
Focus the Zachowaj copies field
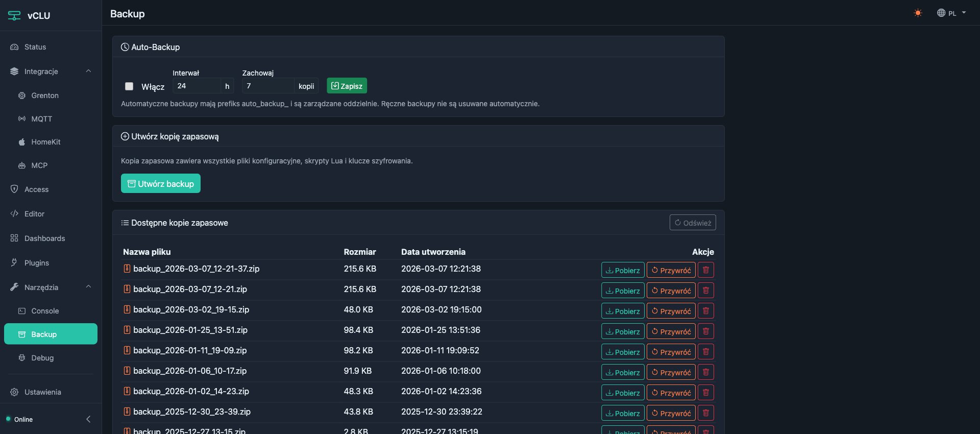pos(268,86)
